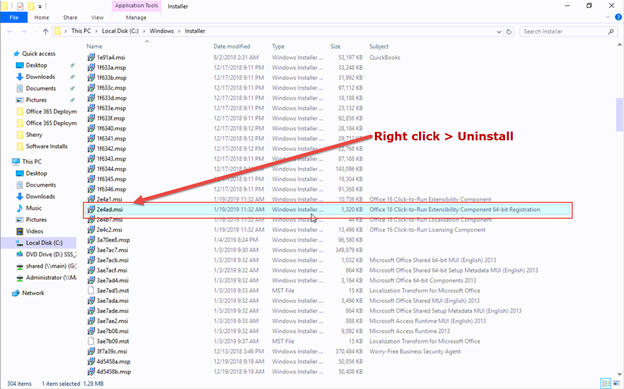The image size is (624, 389).
Task: Expand breadcrumb arrow after Windows
Action: pyautogui.click(x=179, y=31)
